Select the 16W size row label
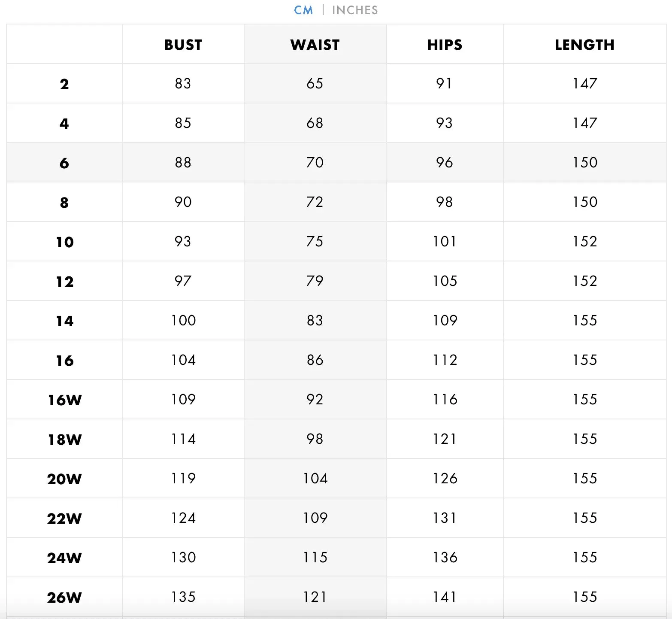Viewport: 672px width, 619px height. point(65,400)
